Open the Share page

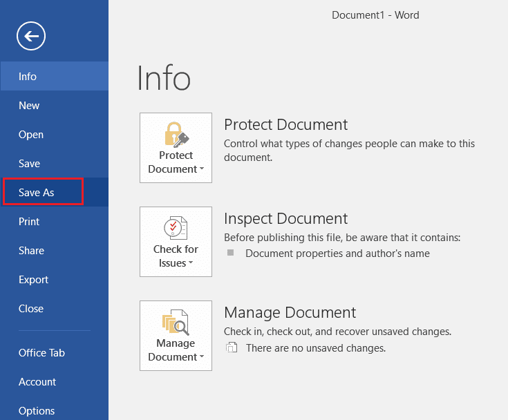(x=55, y=250)
